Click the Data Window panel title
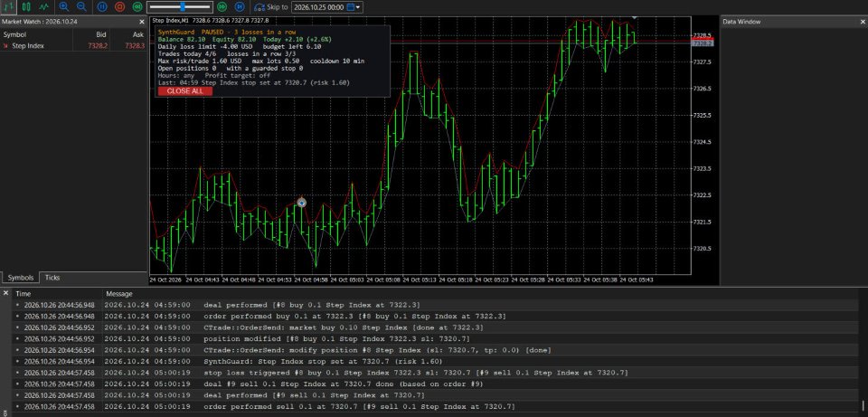The image size is (868, 417). (x=741, y=22)
